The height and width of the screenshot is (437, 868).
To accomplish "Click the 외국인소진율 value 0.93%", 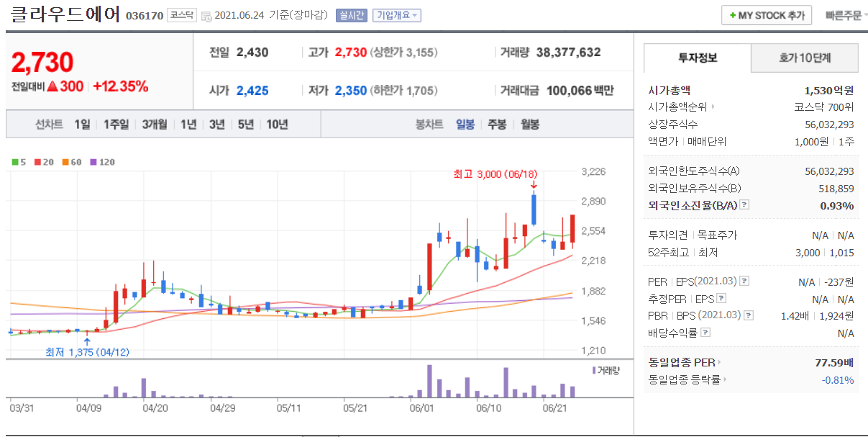I will [x=837, y=205].
